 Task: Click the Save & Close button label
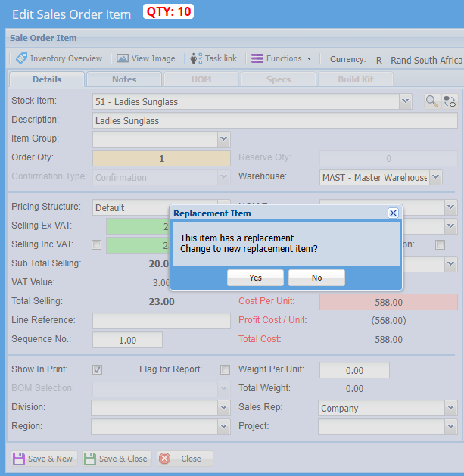click(x=123, y=459)
